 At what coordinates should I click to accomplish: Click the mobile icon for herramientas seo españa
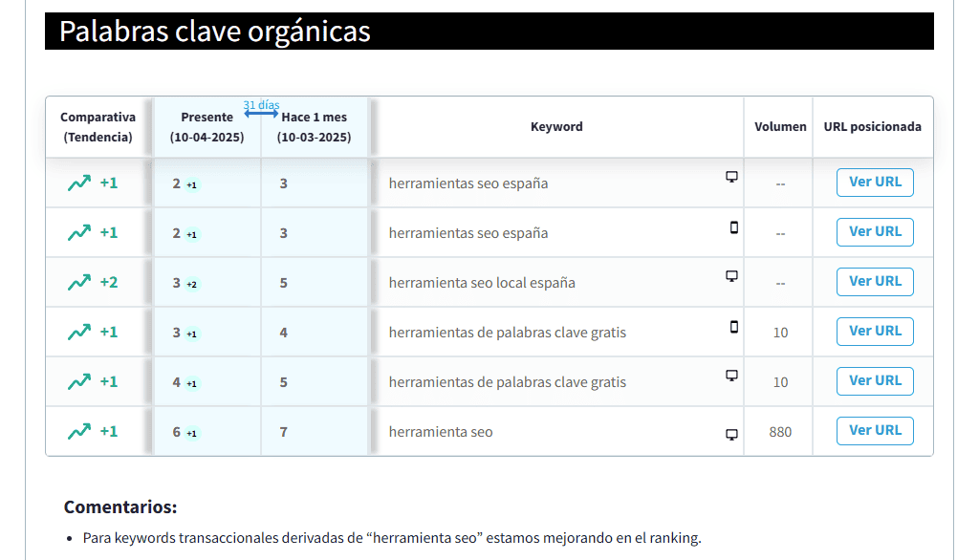[x=734, y=227]
